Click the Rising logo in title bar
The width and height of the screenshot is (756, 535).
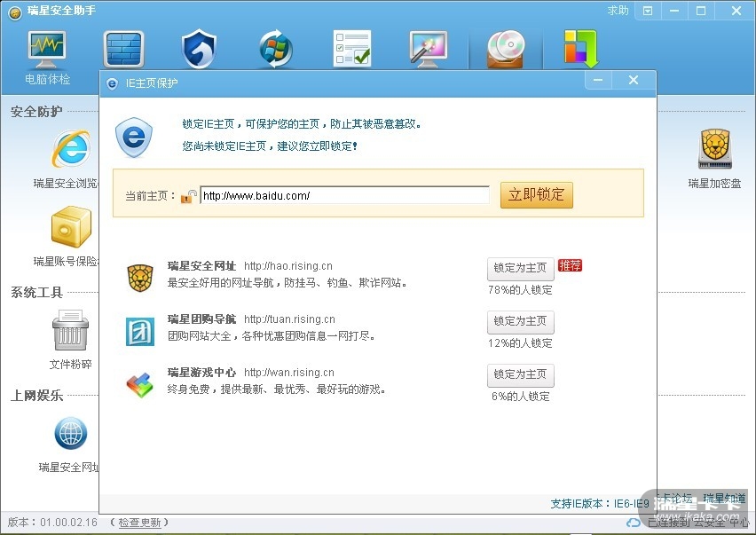(x=15, y=12)
